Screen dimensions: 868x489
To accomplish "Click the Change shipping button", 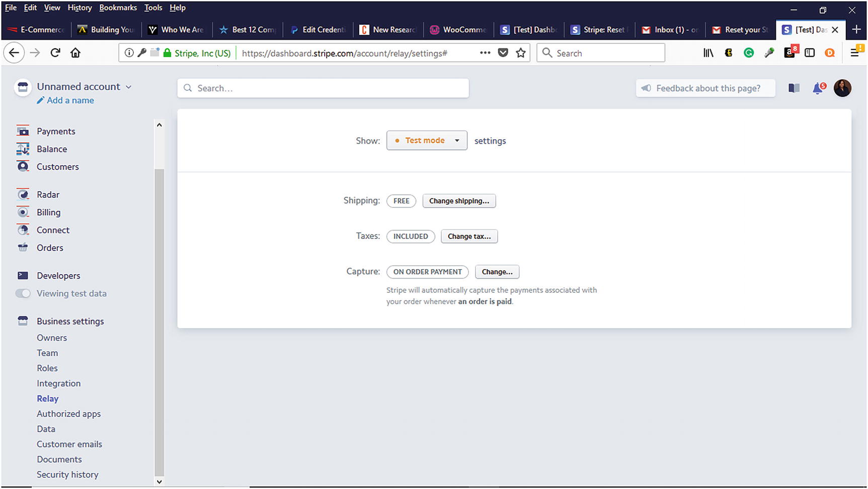I will click(x=459, y=201).
